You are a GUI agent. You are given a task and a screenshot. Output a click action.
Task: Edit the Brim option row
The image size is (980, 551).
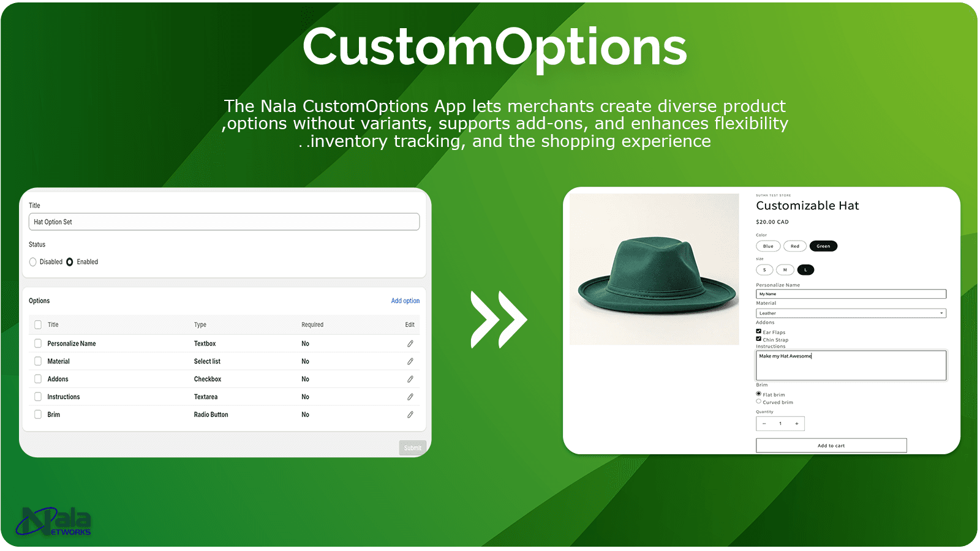click(x=410, y=414)
